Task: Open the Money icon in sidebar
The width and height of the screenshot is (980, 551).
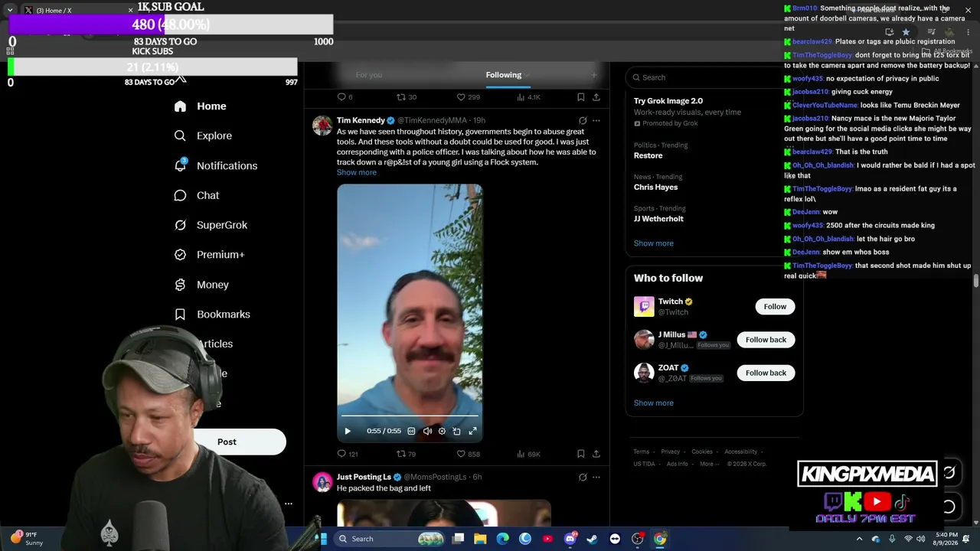Action: pos(180,285)
